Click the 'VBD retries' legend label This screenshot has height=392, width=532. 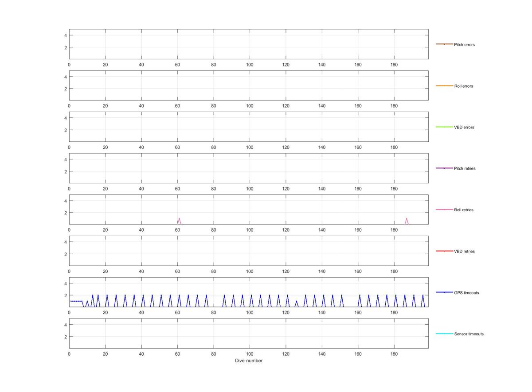tap(464, 251)
